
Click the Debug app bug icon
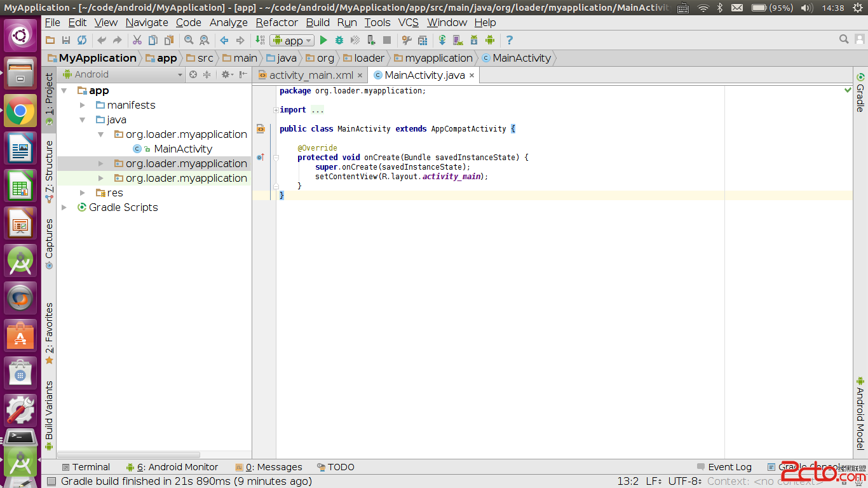pyautogui.click(x=339, y=40)
